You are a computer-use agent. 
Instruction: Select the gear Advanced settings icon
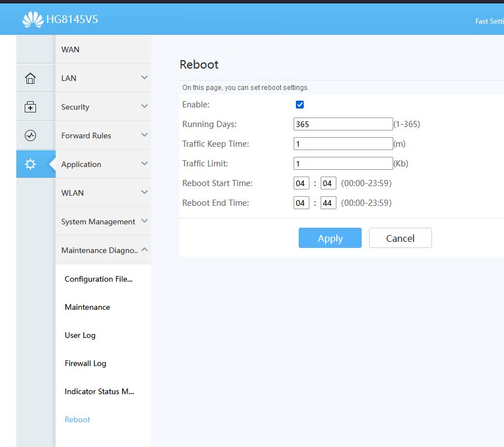[x=30, y=164]
